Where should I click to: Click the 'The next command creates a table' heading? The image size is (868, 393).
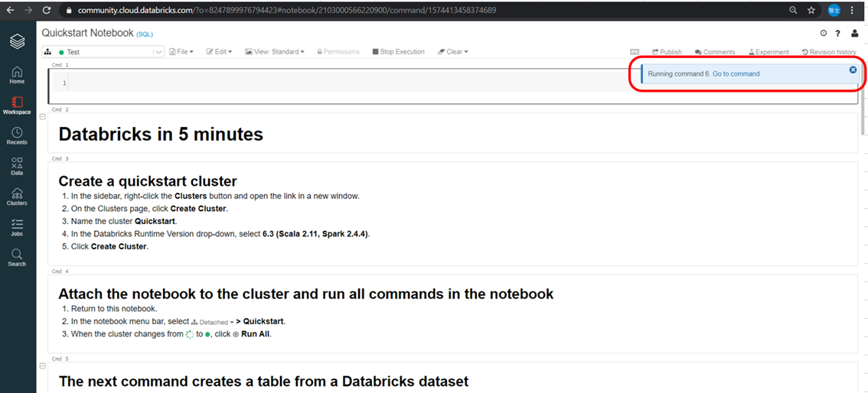263,381
